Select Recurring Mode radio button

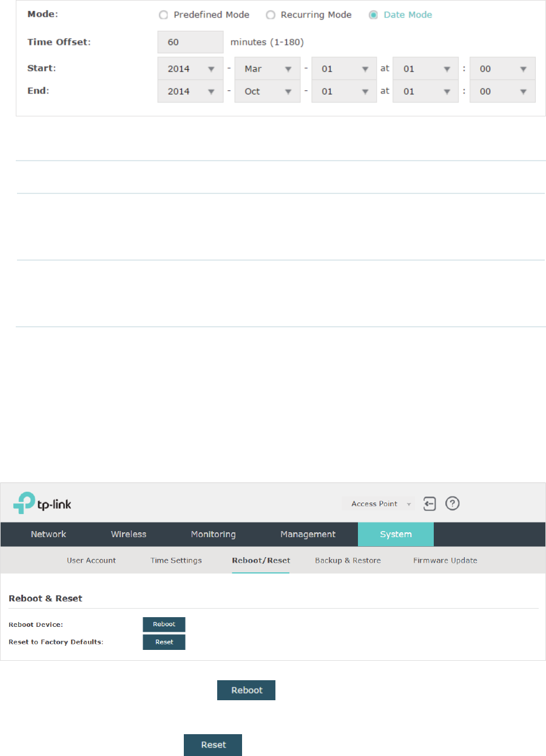point(270,15)
